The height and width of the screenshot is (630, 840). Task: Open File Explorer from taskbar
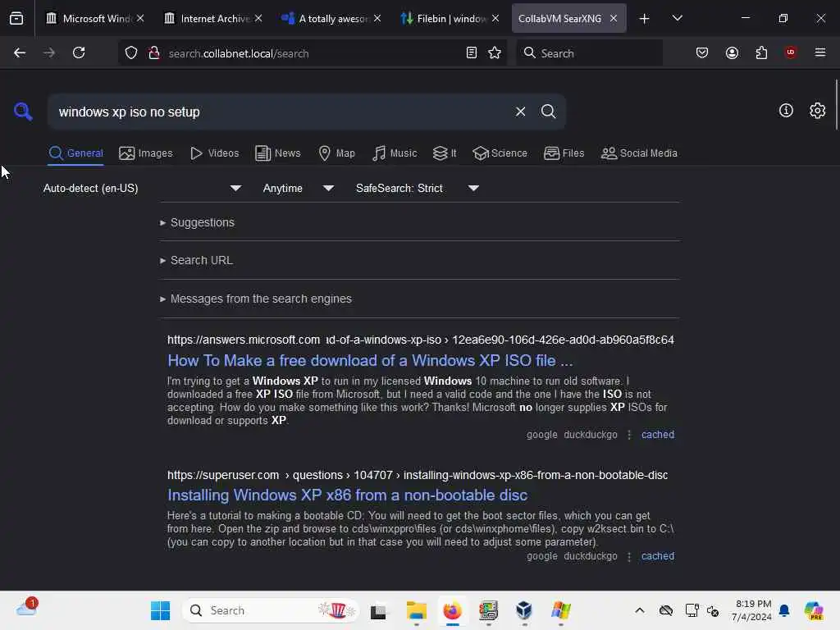[x=416, y=610]
